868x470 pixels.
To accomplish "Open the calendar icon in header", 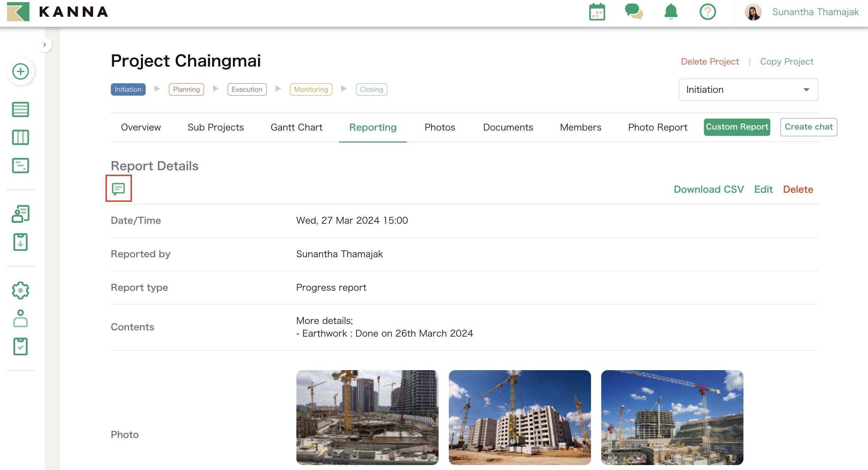I will 597,12.
